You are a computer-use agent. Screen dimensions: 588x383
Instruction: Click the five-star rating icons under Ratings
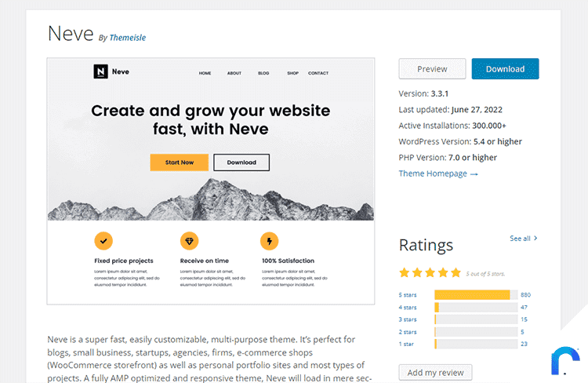click(x=430, y=272)
